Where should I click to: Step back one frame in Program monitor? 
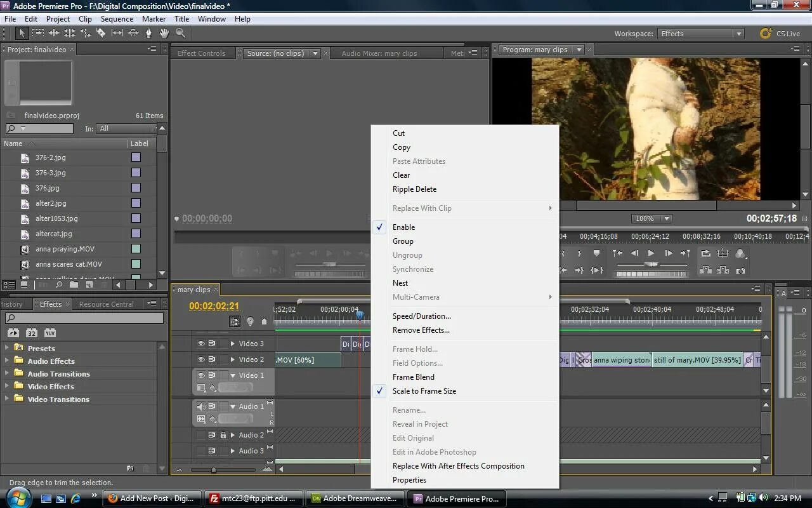(634, 253)
